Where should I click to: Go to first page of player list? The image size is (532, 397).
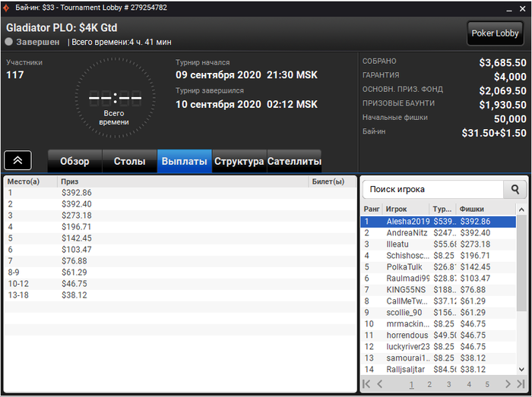367,384
